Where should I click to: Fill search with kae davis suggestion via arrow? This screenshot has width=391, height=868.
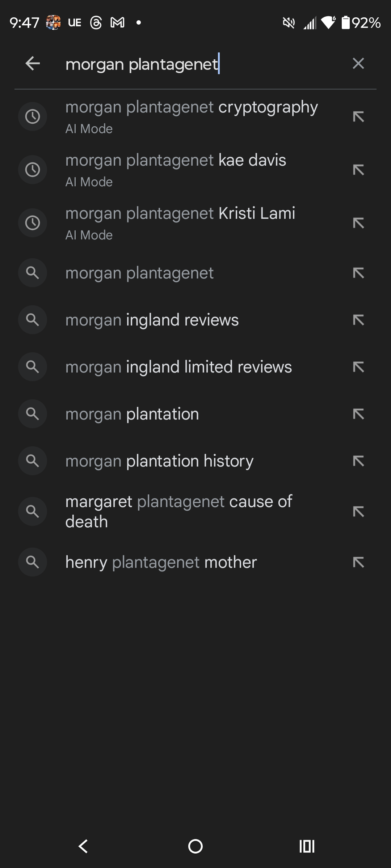359,169
